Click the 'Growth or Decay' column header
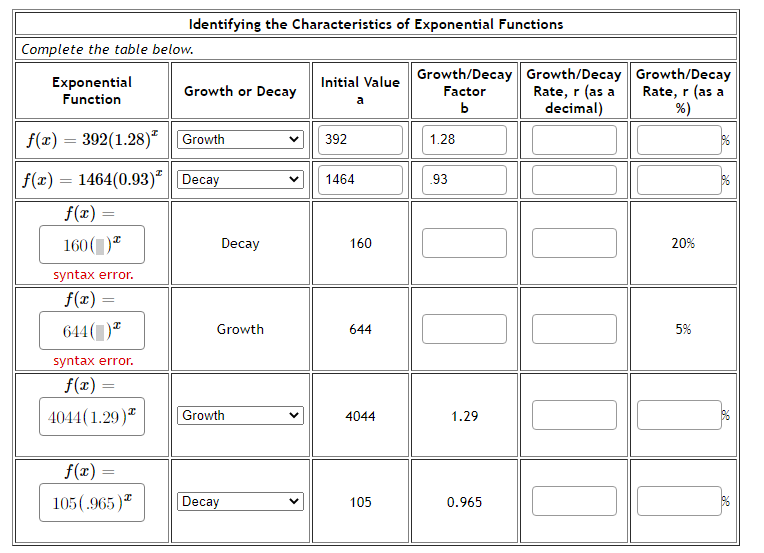This screenshot has height=553, width=764. click(x=240, y=91)
